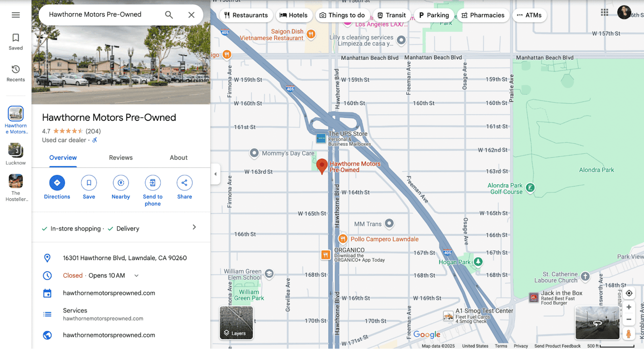Image resolution: width=644 pixels, height=349 pixels.
Task: Click the Directions icon button
Action: (57, 183)
